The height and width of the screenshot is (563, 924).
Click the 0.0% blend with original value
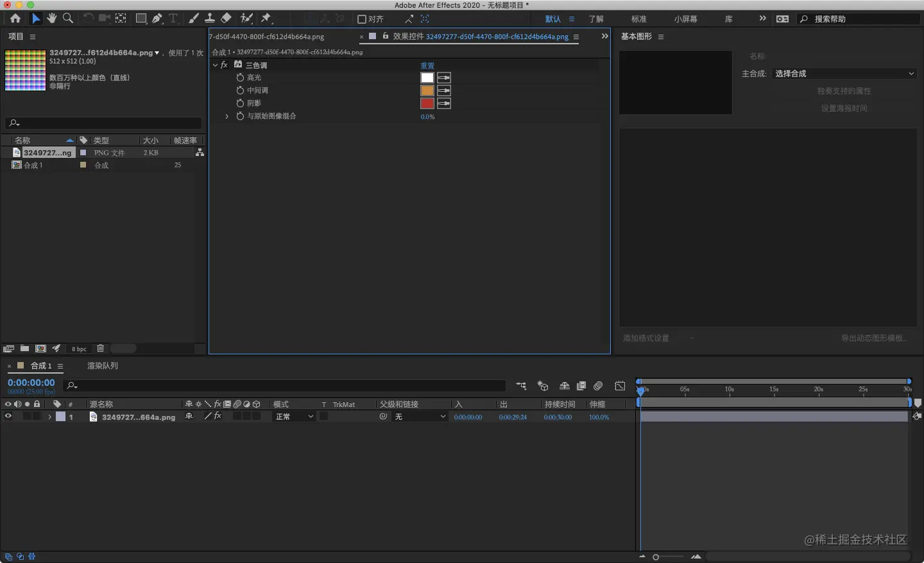click(427, 117)
